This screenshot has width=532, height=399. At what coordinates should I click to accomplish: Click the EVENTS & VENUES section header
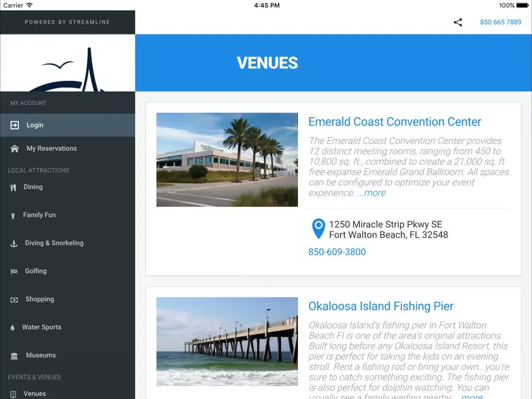35,377
